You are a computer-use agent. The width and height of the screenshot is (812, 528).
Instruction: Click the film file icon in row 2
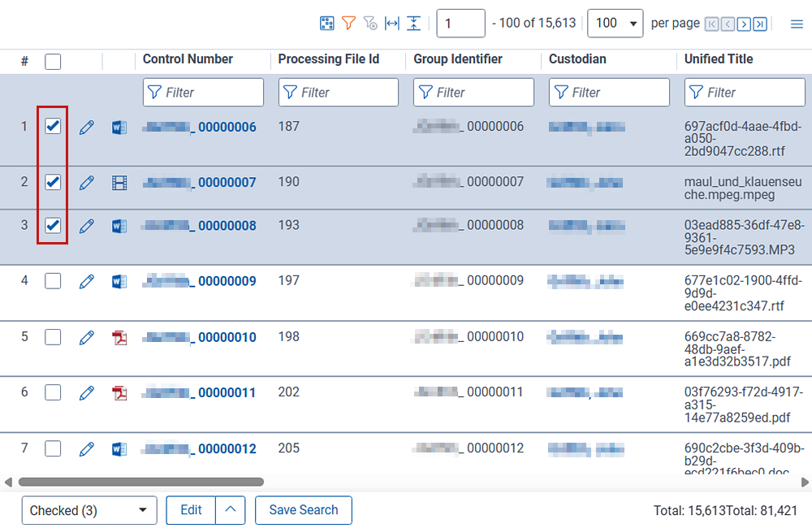(x=119, y=183)
